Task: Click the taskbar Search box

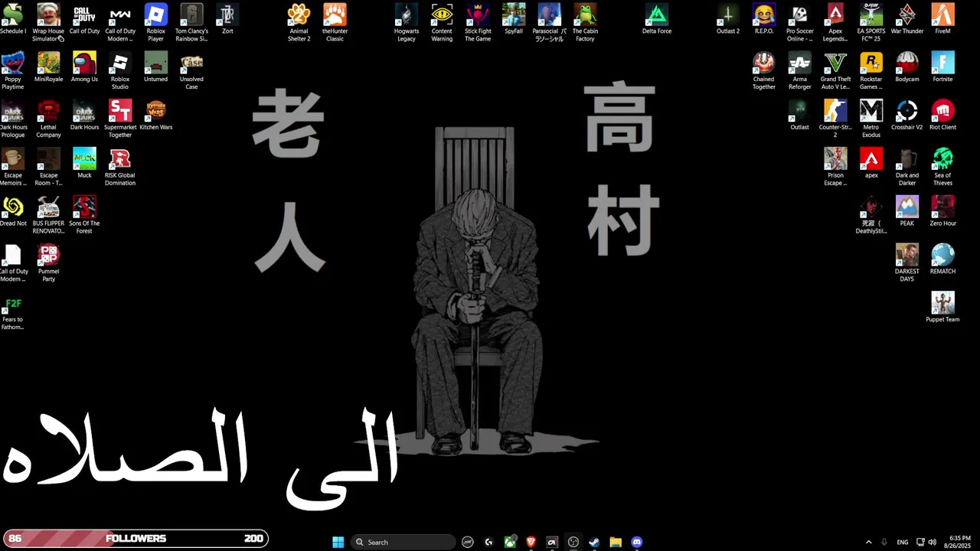Action: 404,542
